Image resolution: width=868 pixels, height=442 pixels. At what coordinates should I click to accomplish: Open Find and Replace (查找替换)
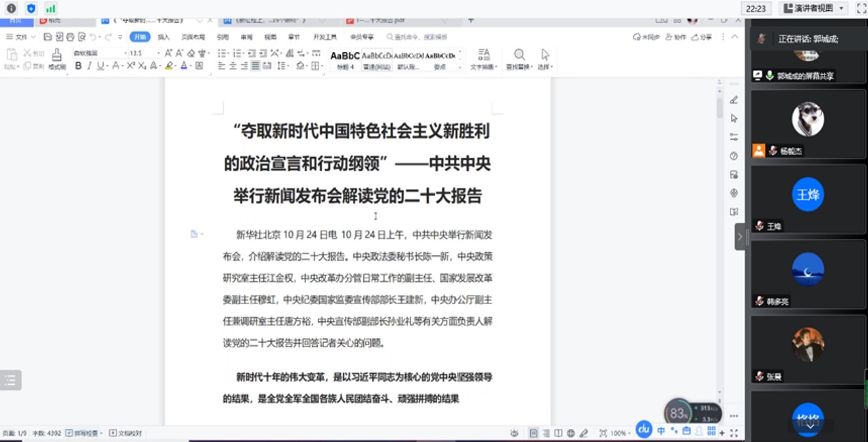point(520,59)
